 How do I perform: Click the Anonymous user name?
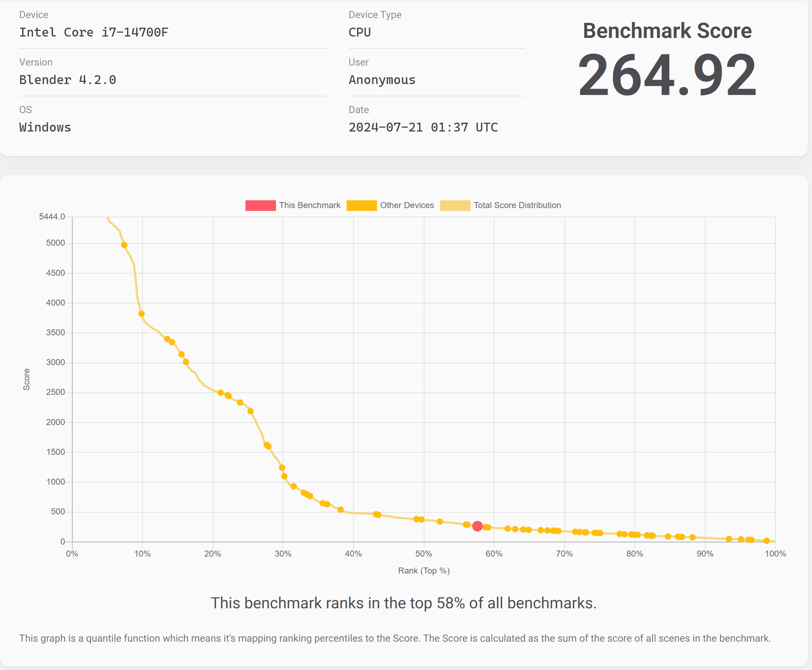(382, 80)
